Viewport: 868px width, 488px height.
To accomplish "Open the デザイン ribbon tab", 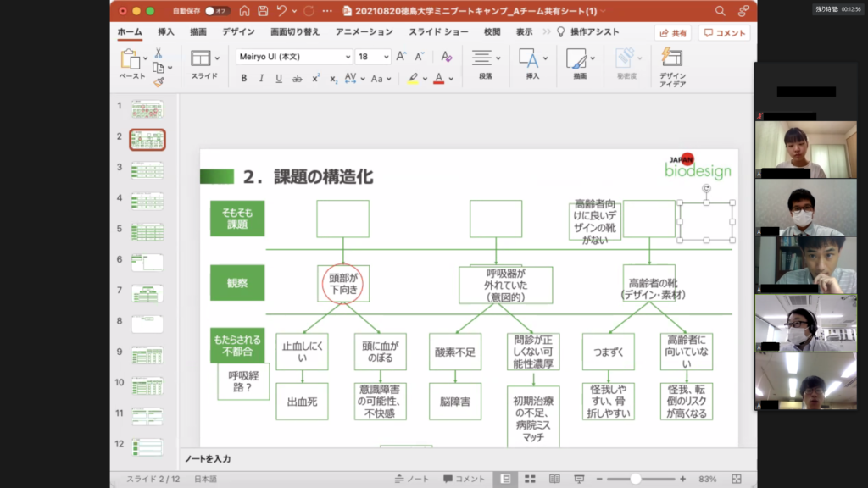I will click(238, 32).
